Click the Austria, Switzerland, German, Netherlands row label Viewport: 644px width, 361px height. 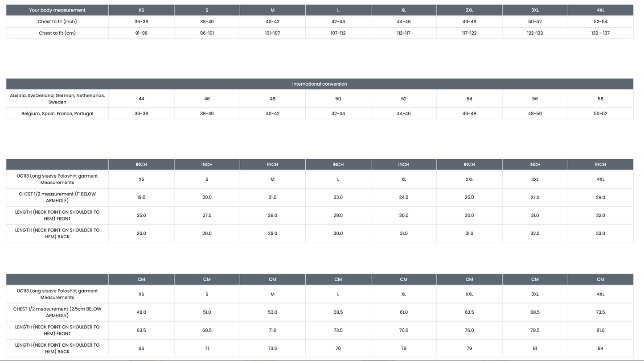click(57, 99)
